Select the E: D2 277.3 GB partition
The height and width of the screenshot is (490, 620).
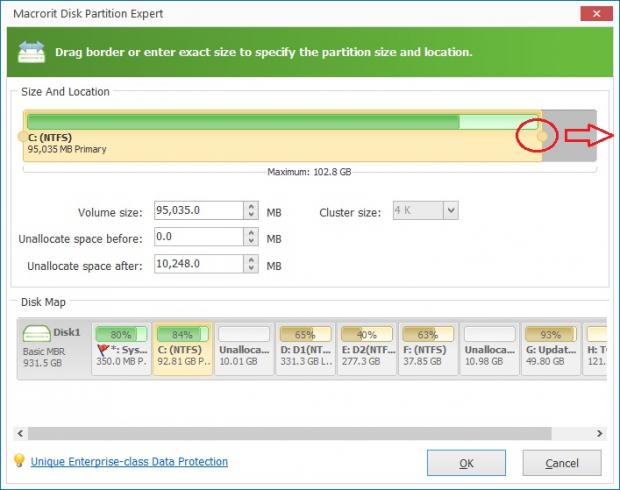366,349
